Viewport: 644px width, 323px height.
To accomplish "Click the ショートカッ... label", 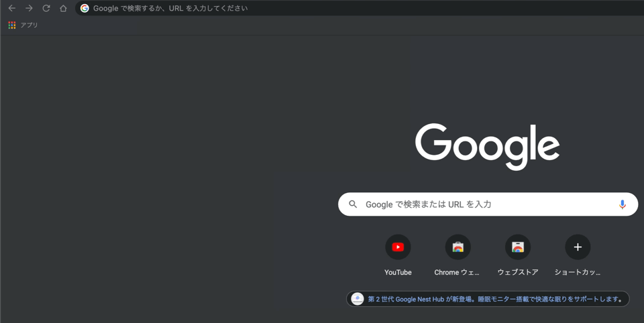I will 578,272.
